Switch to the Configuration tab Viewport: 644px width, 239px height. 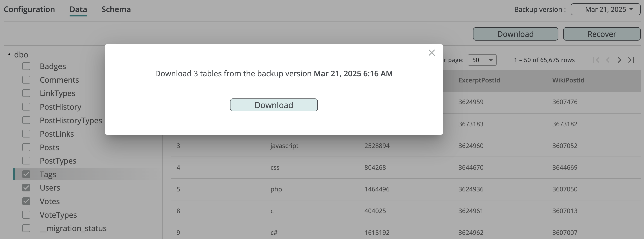coord(29,9)
